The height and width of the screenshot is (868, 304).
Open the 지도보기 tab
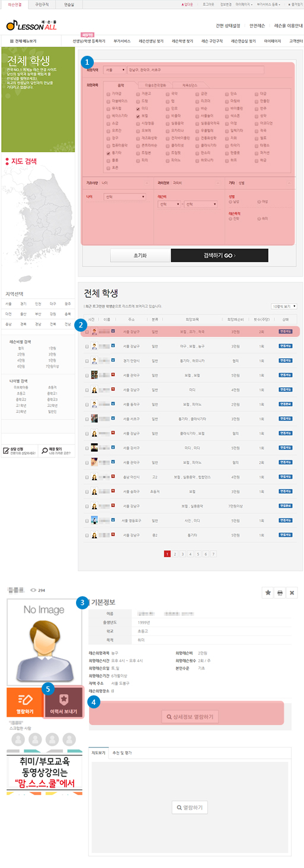(99, 752)
